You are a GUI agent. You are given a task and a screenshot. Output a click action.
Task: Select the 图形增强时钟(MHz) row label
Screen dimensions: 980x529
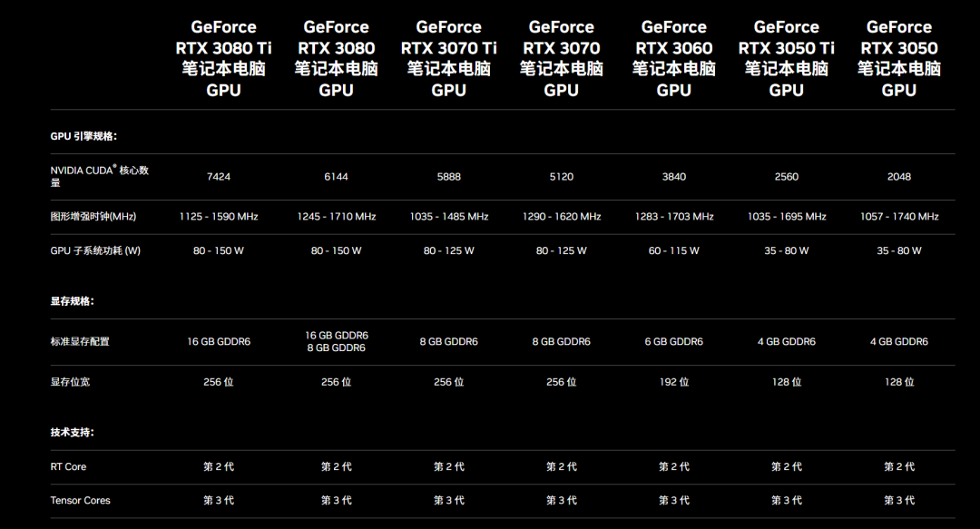[x=93, y=216]
